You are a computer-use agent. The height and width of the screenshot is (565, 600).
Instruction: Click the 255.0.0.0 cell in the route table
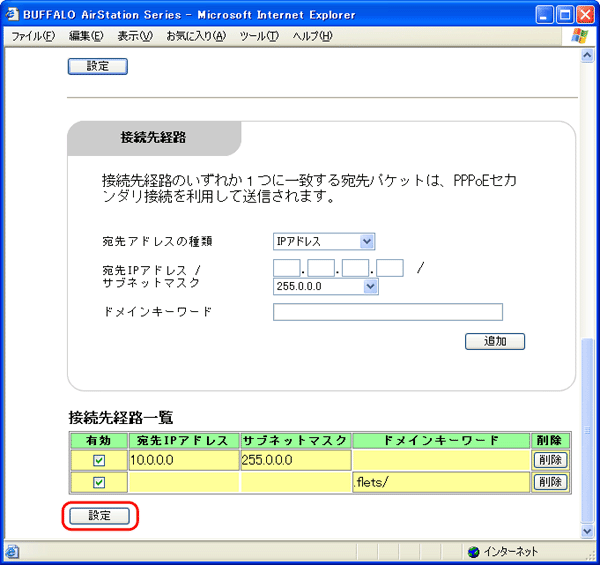pos(295,460)
